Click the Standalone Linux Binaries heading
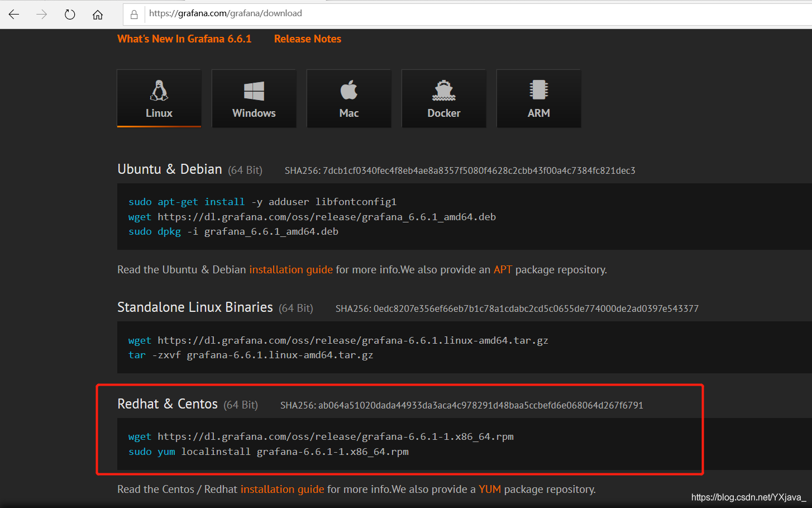812x508 pixels. point(195,307)
